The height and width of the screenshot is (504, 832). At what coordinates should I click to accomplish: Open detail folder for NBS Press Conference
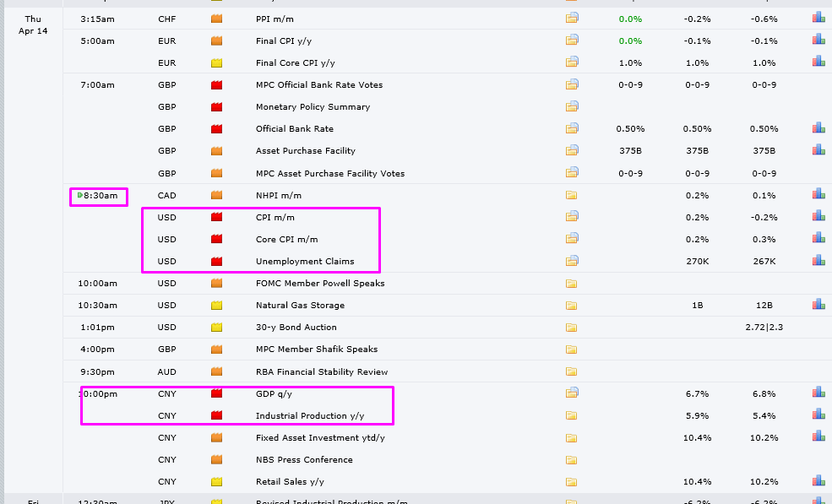click(571, 460)
